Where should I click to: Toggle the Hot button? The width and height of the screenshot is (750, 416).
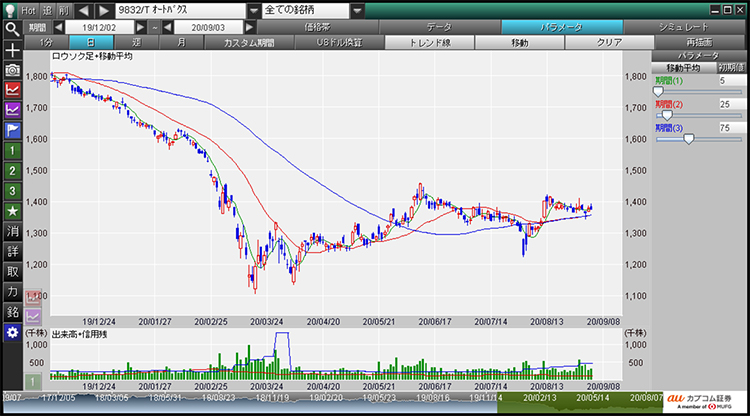[x=28, y=11]
